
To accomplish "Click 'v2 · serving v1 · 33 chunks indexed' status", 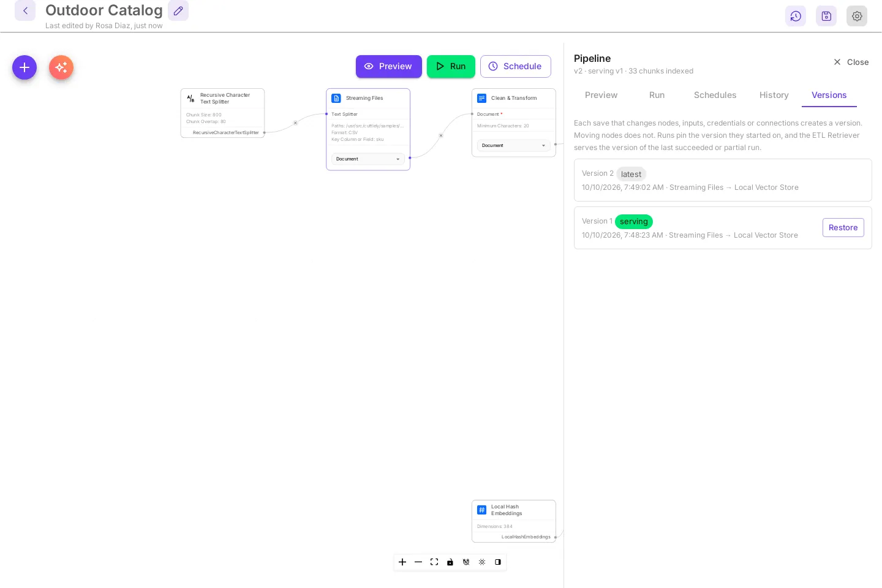I will (633, 71).
